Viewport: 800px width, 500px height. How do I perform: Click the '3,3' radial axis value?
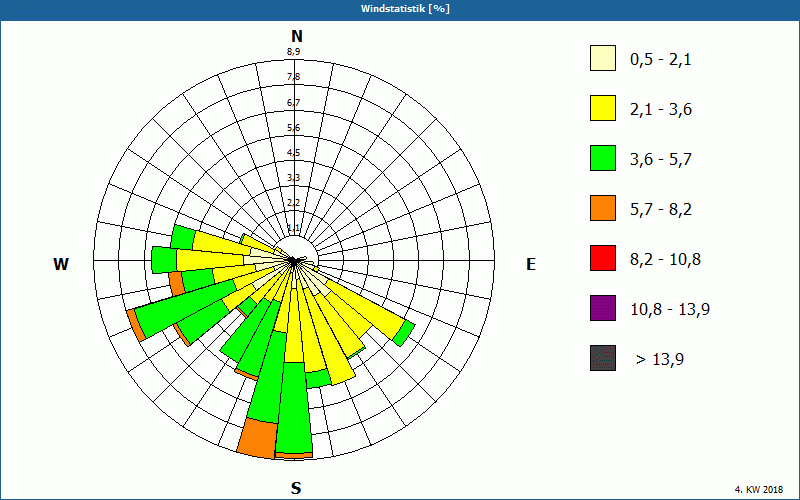[x=293, y=178]
